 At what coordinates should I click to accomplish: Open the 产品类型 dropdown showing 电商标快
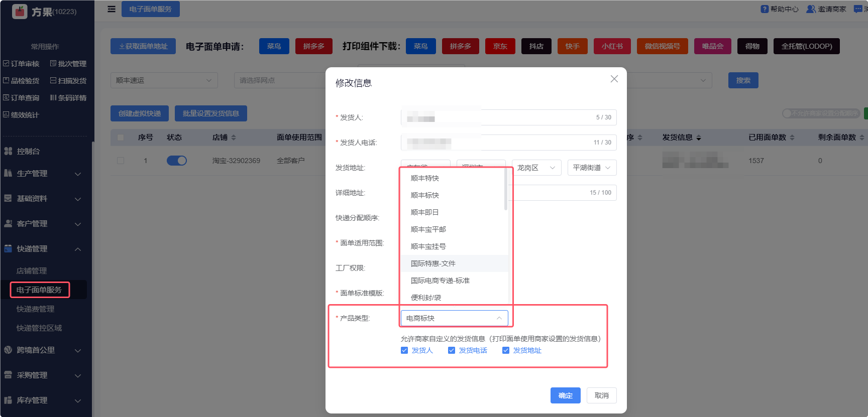[x=454, y=318]
